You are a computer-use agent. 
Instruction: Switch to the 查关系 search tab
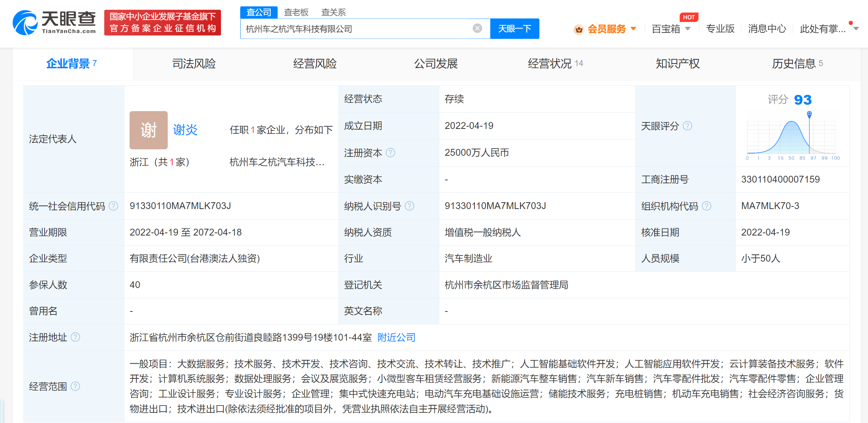(333, 12)
